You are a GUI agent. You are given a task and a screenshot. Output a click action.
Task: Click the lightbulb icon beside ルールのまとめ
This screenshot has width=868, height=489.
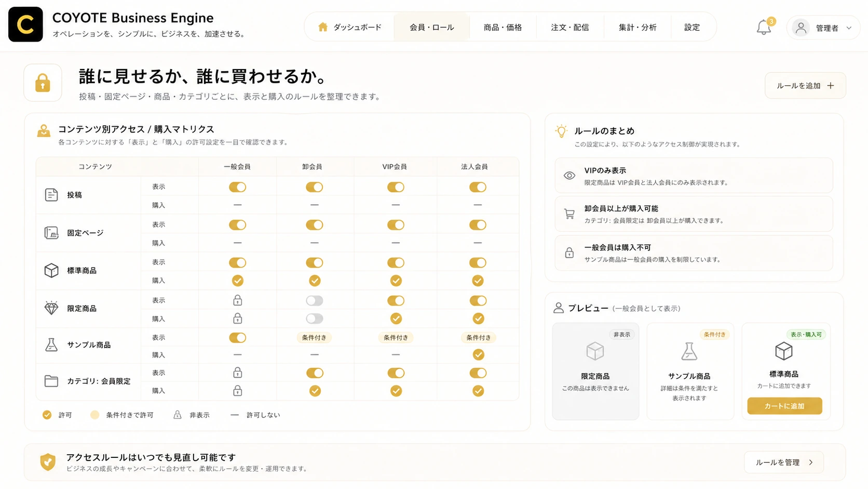tap(561, 131)
